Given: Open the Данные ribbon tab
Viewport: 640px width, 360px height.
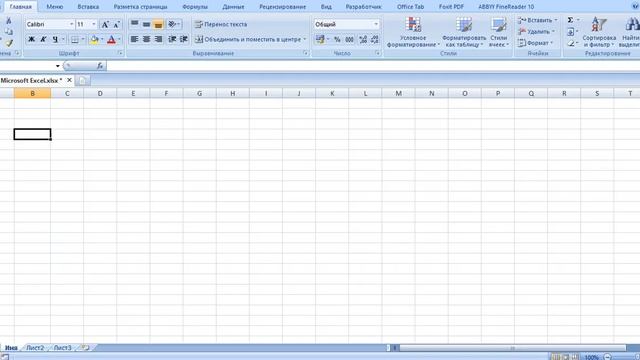Looking at the screenshot, I should pos(233,7).
